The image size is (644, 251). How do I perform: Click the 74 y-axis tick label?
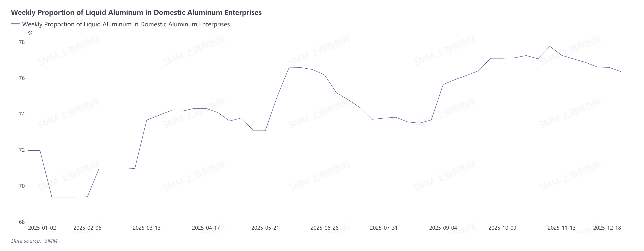[22, 114]
